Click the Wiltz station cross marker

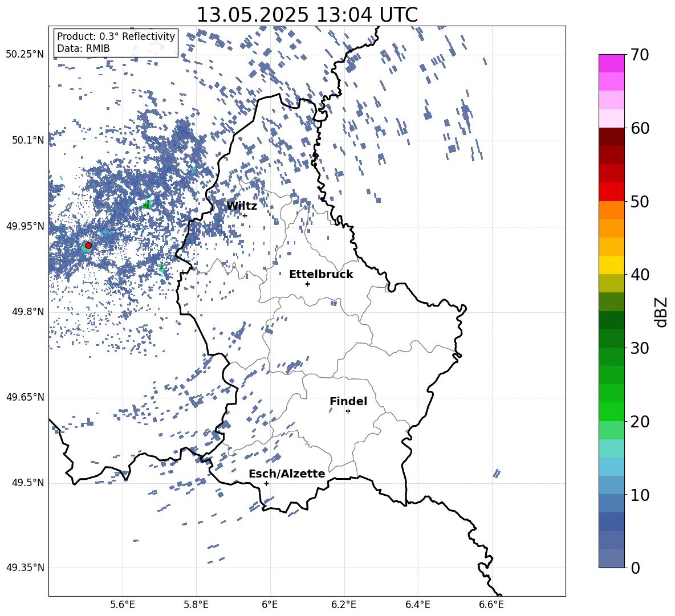[x=245, y=215]
